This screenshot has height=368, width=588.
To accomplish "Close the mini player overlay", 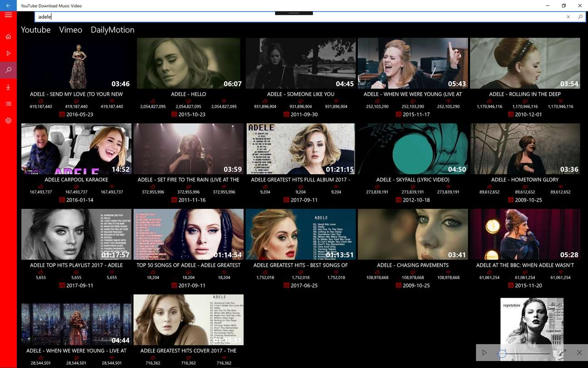I will pos(579,353).
